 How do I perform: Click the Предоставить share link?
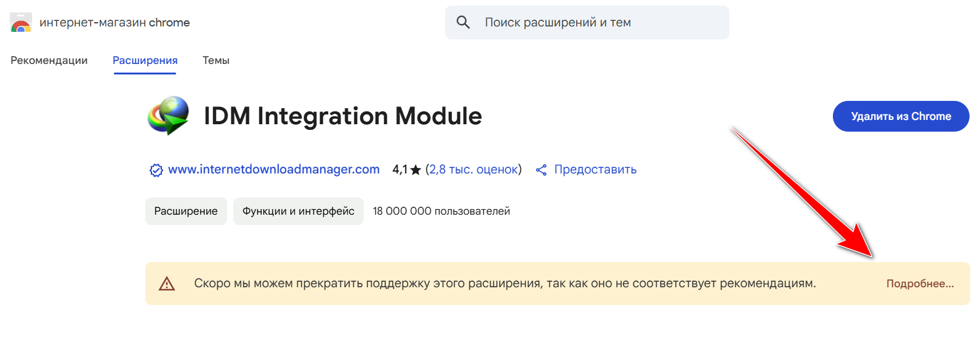click(x=595, y=169)
